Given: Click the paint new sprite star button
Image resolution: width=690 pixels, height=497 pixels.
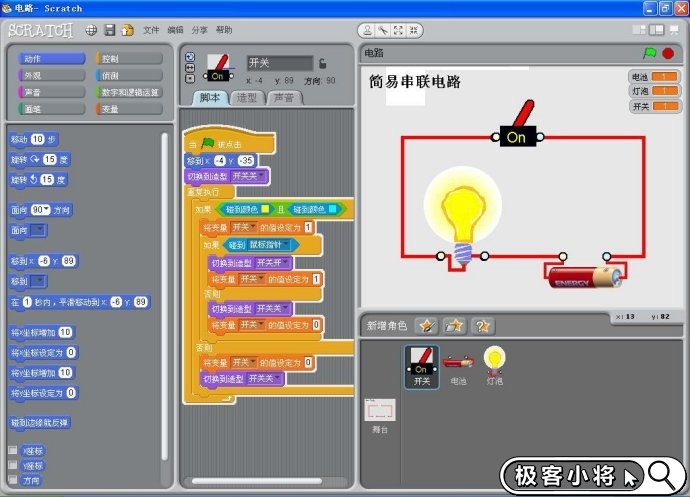Looking at the screenshot, I should (427, 325).
